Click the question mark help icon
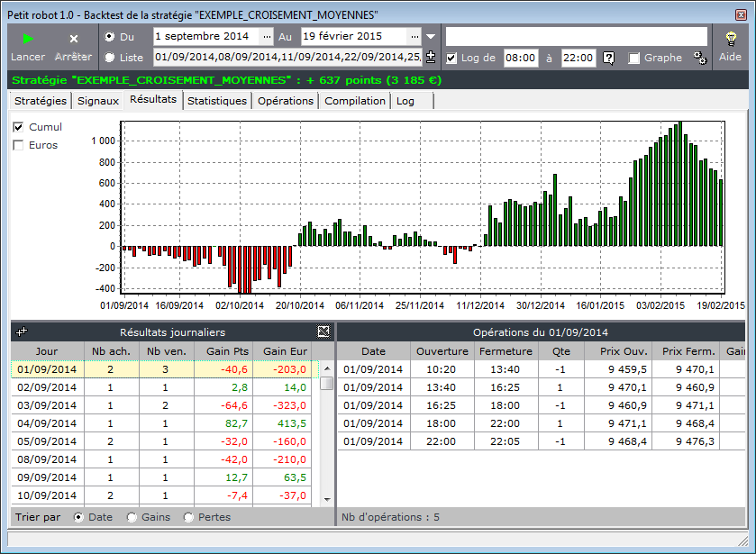The width and height of the screenshot is (756, 554). 609,58
